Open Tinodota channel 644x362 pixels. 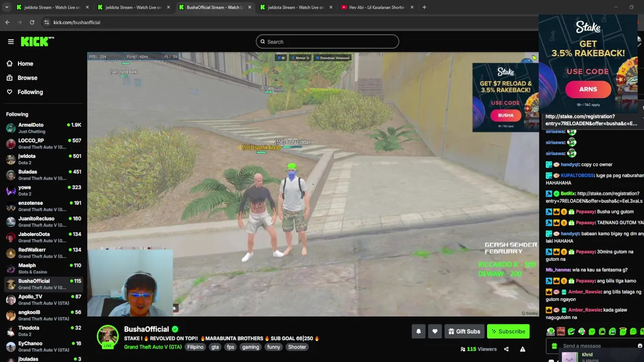point(43,331)
